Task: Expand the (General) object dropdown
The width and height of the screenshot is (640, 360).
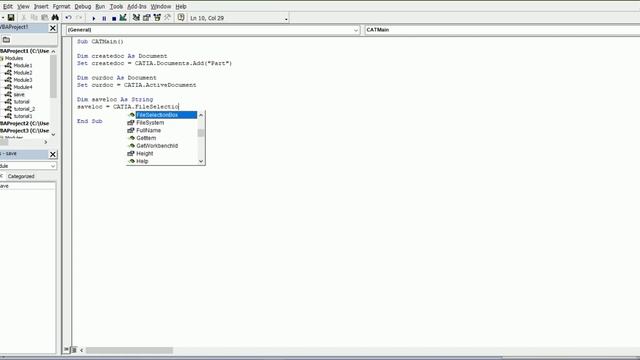Action: [356, 30]
